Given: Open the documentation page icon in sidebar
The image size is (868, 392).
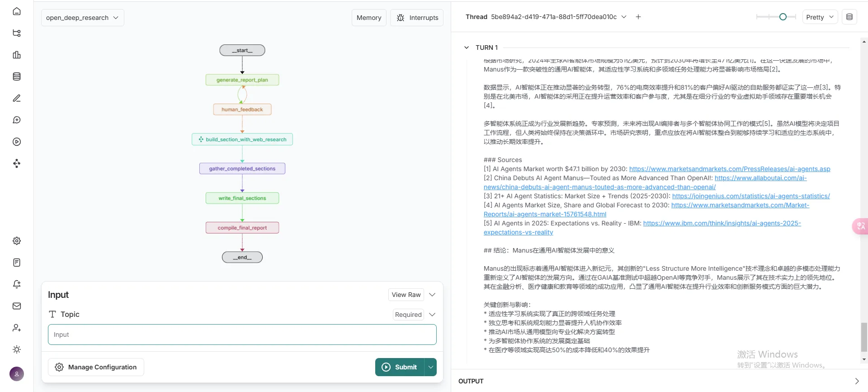Looking at the screenshot, I should pos(17,263).
